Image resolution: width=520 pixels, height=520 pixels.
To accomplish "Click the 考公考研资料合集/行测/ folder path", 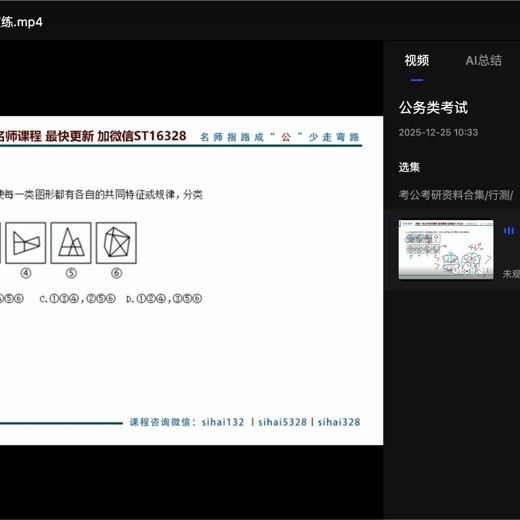I will coord(456,195).
